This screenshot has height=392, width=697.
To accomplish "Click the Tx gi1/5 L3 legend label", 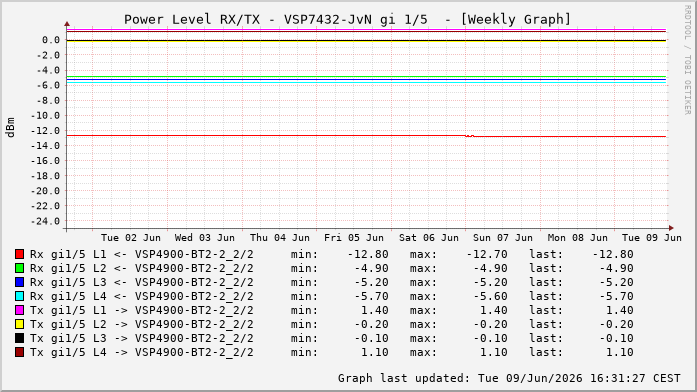I will click(x=142, y=339).
